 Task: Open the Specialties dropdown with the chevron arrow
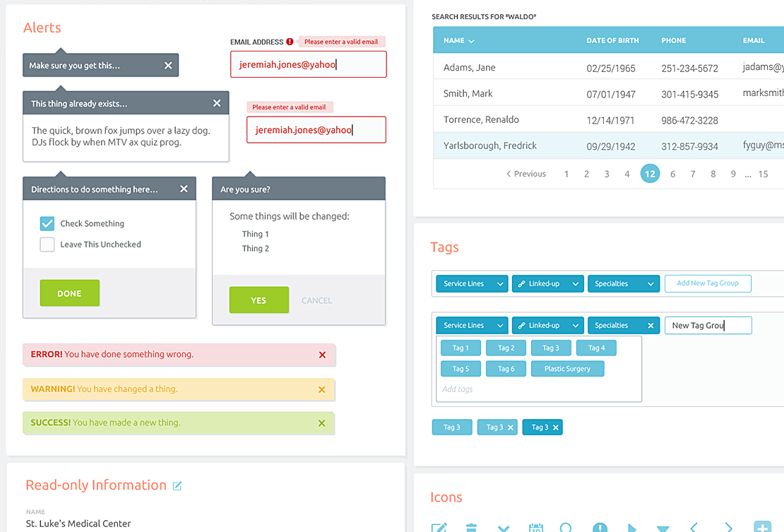click(651, 284)
